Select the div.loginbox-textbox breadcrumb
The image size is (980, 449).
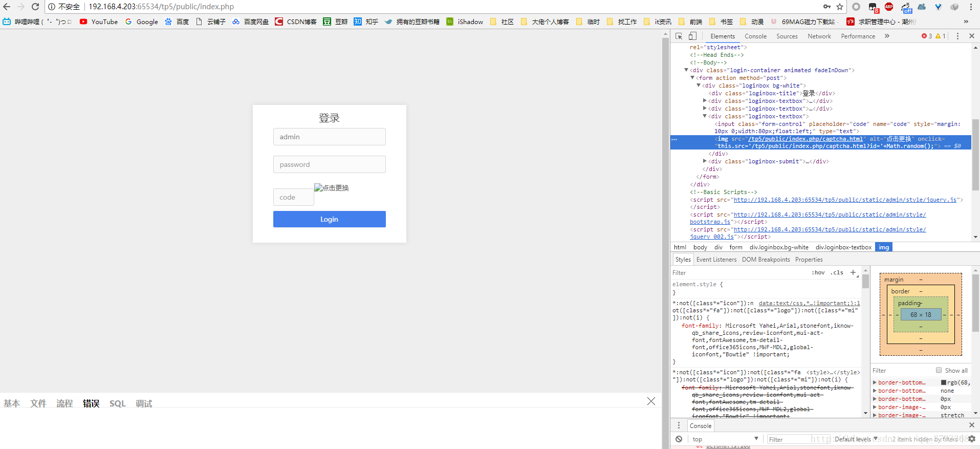(843, 247)
